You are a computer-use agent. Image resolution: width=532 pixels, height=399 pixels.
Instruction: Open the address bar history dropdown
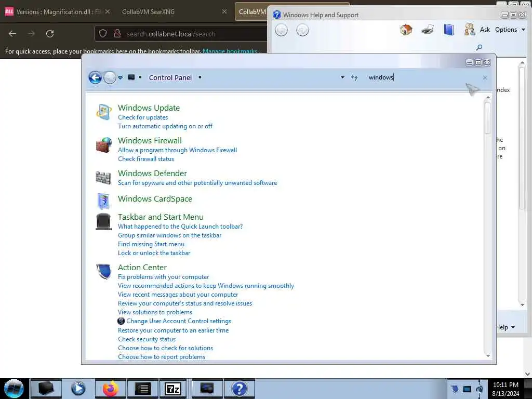(342, 78)
